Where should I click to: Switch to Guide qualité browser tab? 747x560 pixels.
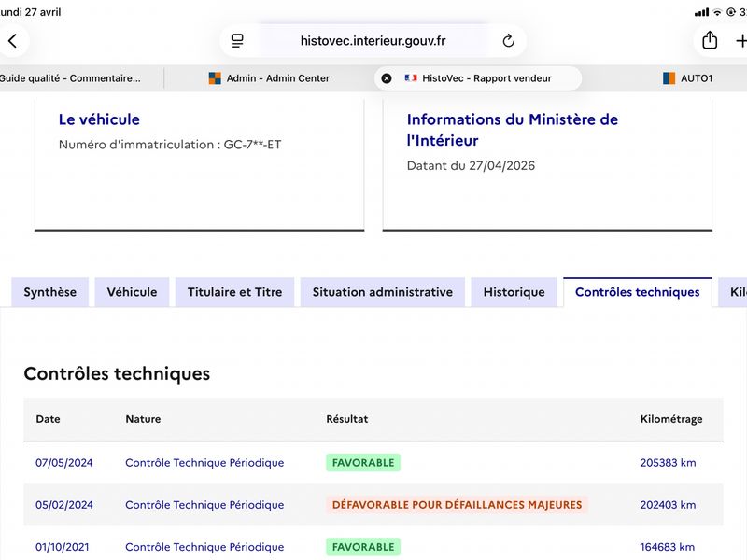pos(72,78)
